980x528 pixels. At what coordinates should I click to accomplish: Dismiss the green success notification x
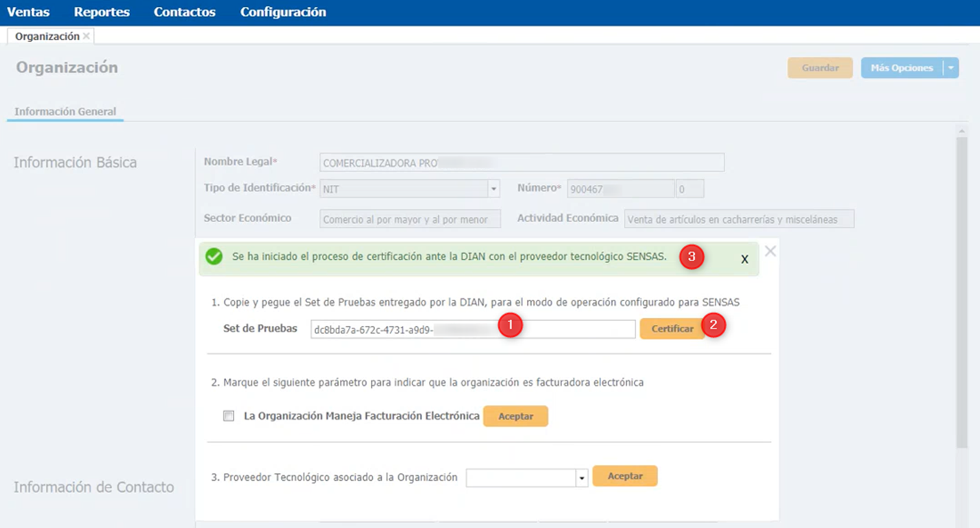(744, 259)
